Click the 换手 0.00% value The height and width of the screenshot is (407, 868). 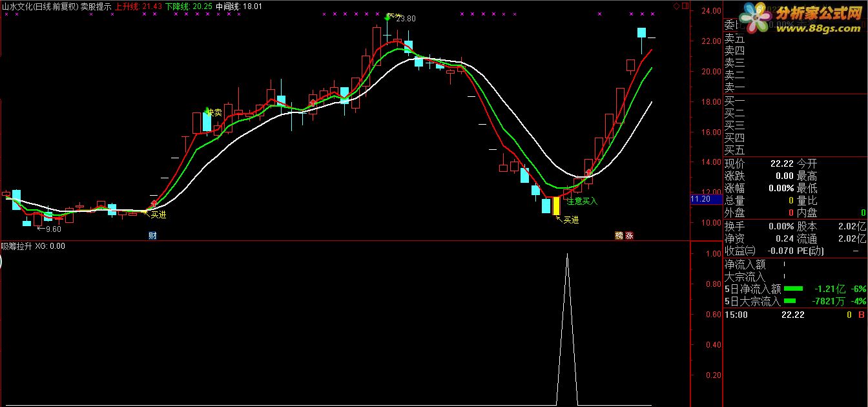[781, 226]
